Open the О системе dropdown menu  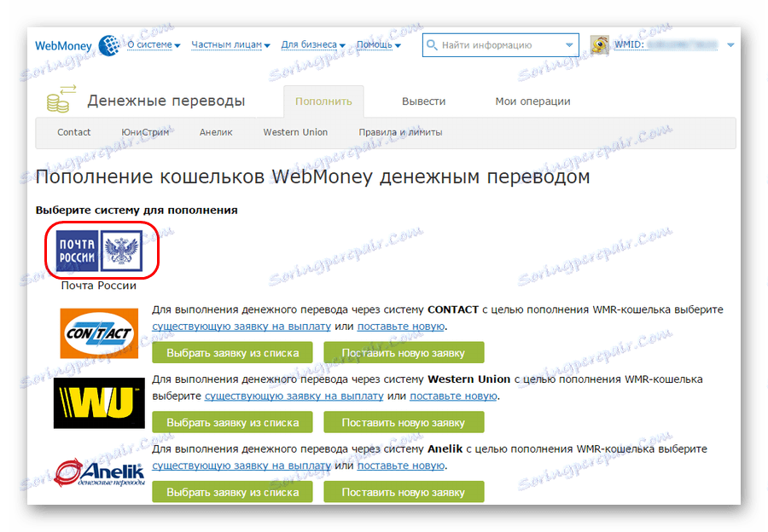pyautogui.click(x=154, y=44)
